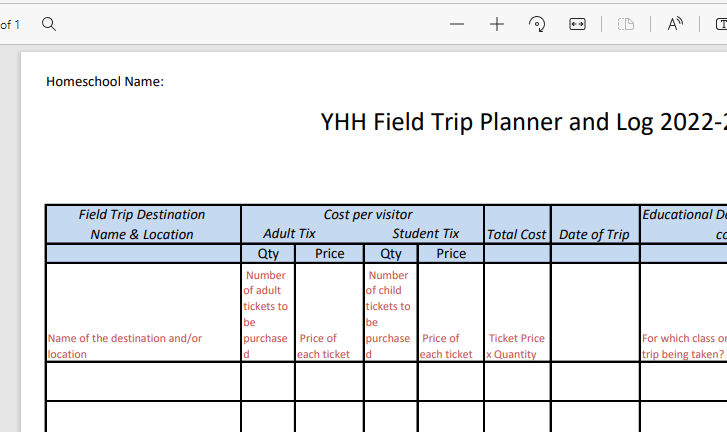727x432 pixels.
Task: Zoom out with the minus button
Action: coord(457,24)
